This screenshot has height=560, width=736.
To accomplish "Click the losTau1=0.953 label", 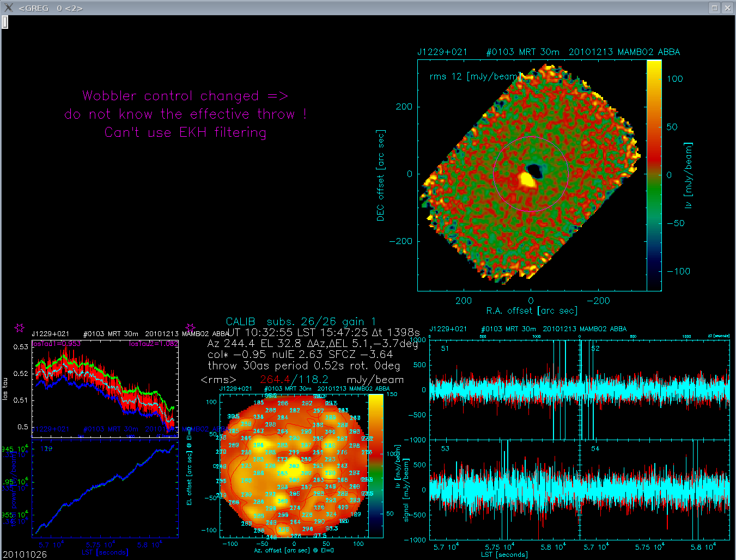I will pyautogui.click(x=57, y=344).
